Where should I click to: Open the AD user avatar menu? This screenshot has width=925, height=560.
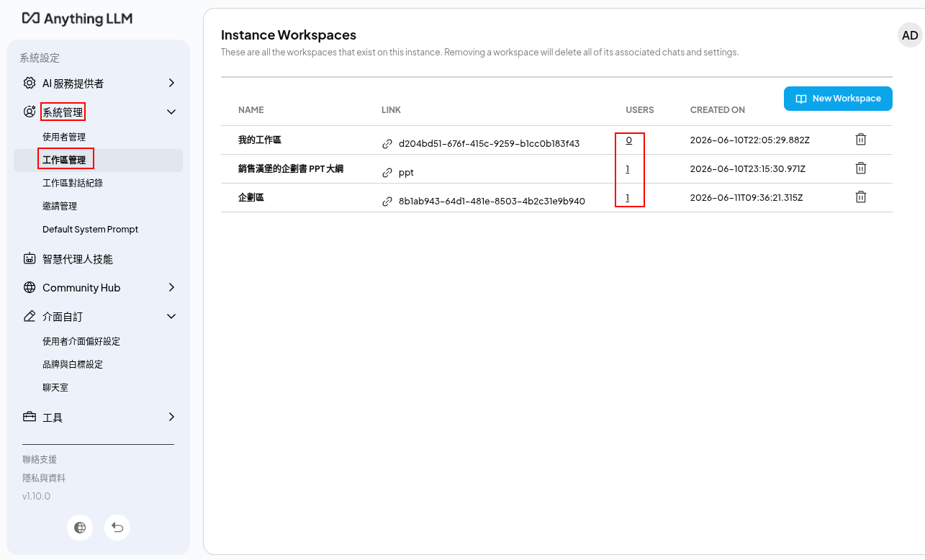[x=910, y=35]
